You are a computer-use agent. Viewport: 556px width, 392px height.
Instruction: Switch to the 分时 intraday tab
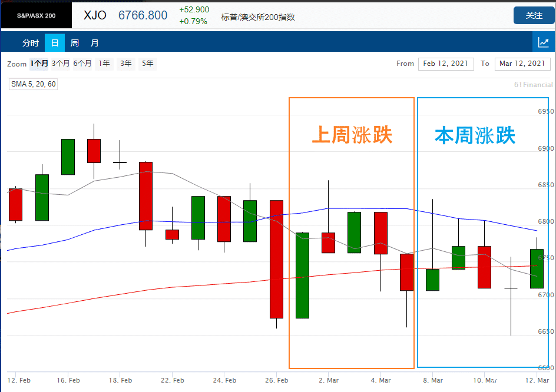click(x=31, y=43)
